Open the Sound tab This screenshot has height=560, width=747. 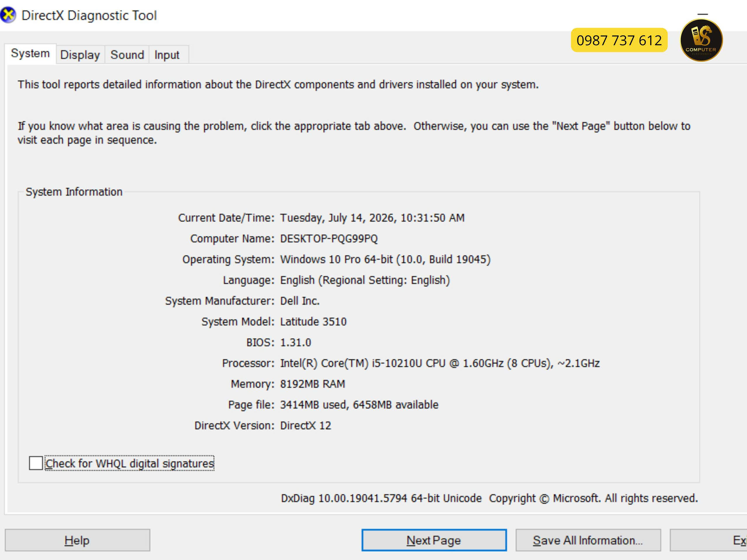pos(127,55)
